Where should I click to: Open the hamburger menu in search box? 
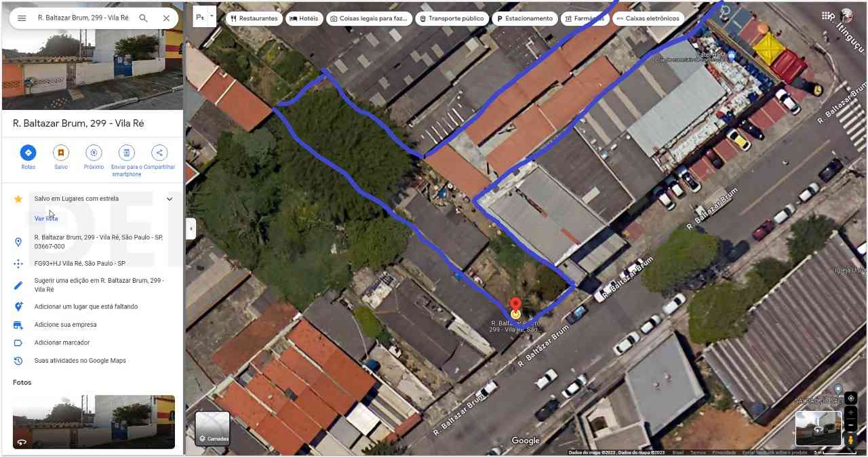click(22, 18)
